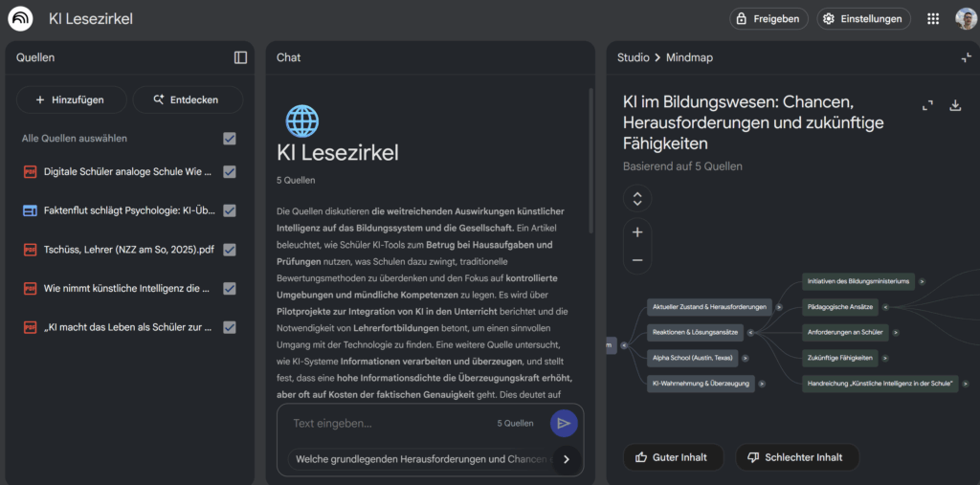Zoom in on the mindmap
980x485 pixels.
pos(637,232)
